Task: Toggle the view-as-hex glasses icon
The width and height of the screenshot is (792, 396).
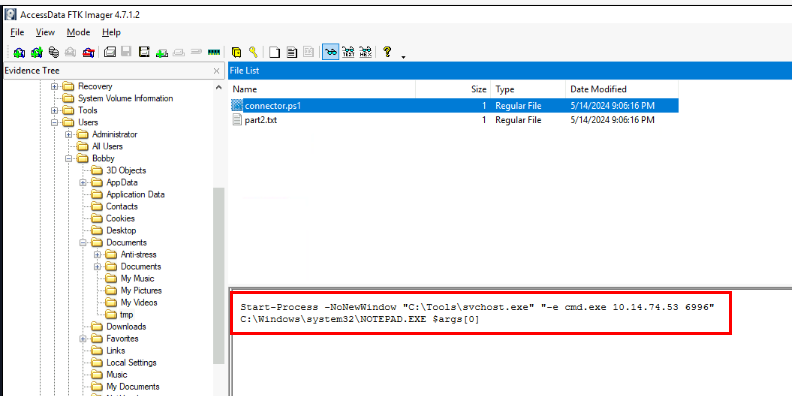Action: [366, 52]
